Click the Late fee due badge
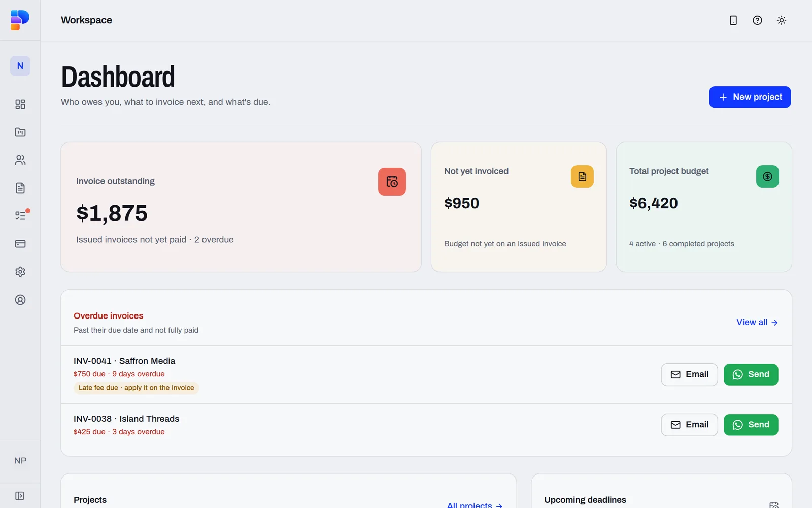The width and height of the screenshot is (812, 508). (136, 388)
